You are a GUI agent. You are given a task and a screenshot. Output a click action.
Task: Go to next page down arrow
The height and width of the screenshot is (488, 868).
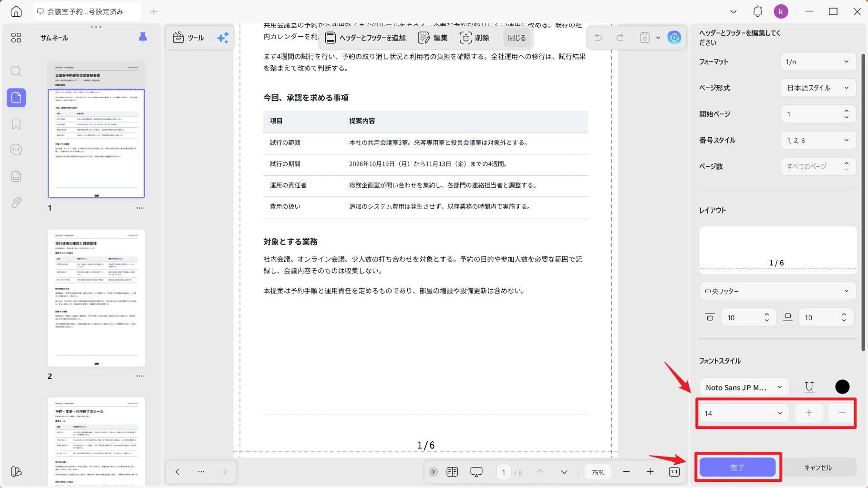564,472
